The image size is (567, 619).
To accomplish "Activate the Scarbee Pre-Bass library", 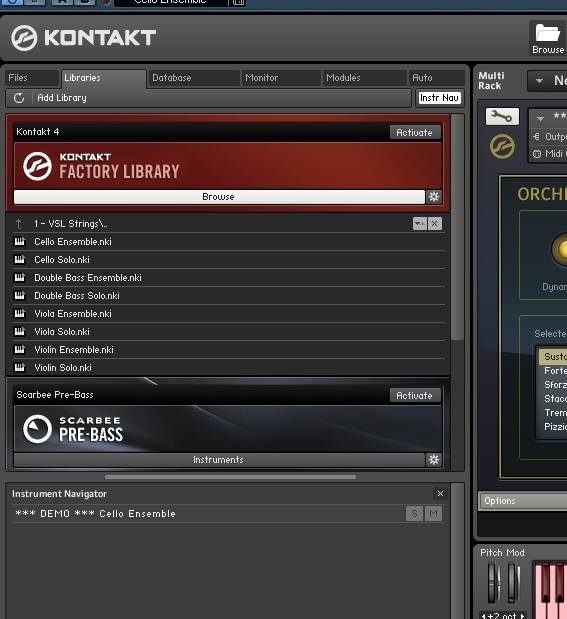I will [415, 395].
